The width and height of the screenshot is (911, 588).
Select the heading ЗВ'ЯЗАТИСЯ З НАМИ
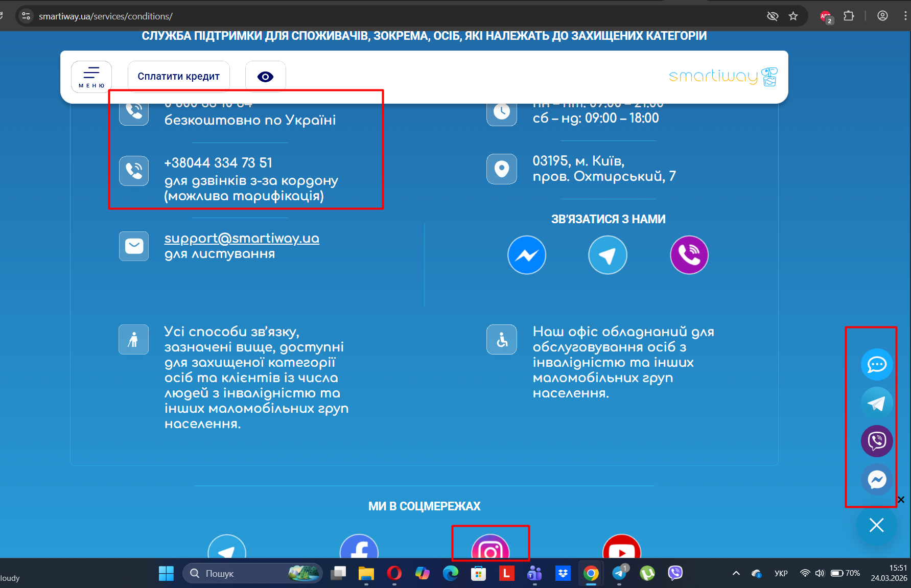(608, 219)
